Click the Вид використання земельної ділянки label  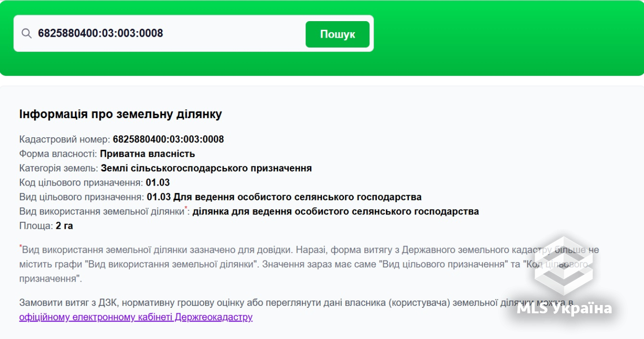[104, 211]
